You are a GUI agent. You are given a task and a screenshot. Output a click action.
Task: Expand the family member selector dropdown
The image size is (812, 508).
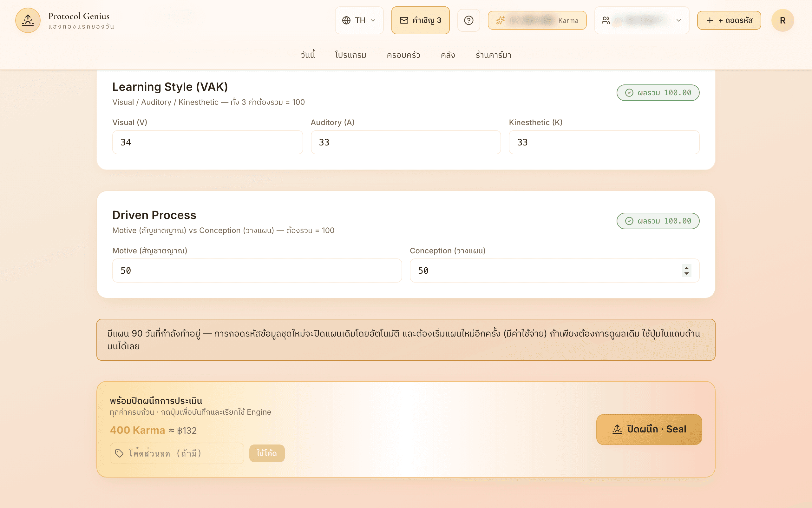(x=642, y=21)
